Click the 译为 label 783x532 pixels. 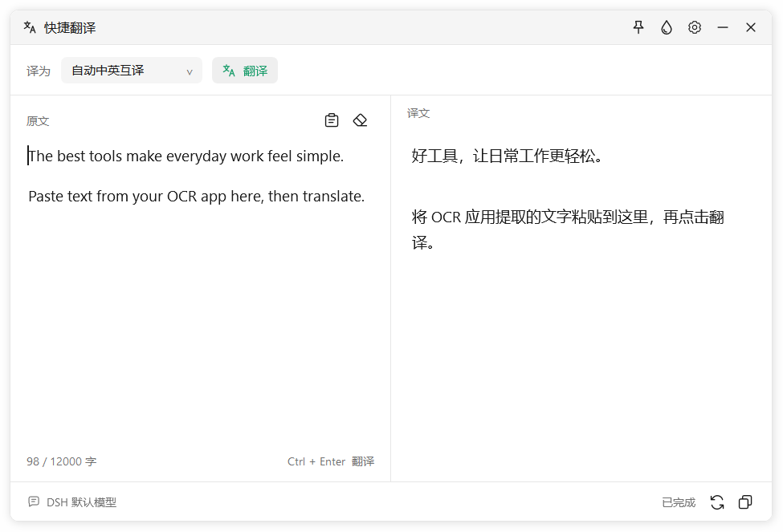[39, 71]
